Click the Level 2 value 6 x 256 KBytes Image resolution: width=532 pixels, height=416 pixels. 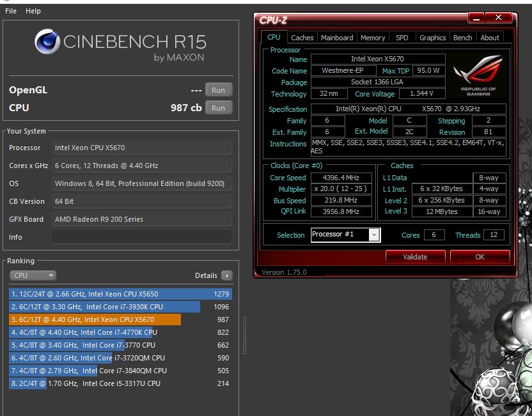pyautogui.click(x=442, y=200)
